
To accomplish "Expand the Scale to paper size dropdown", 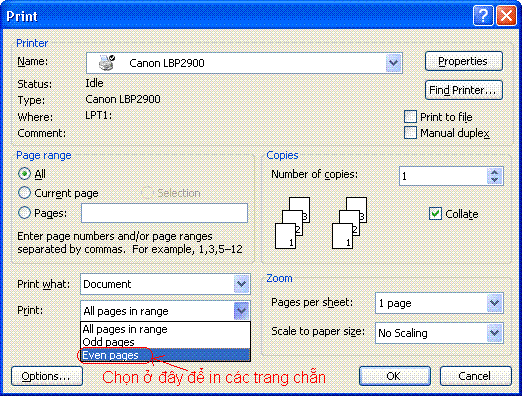I will 494,333.
